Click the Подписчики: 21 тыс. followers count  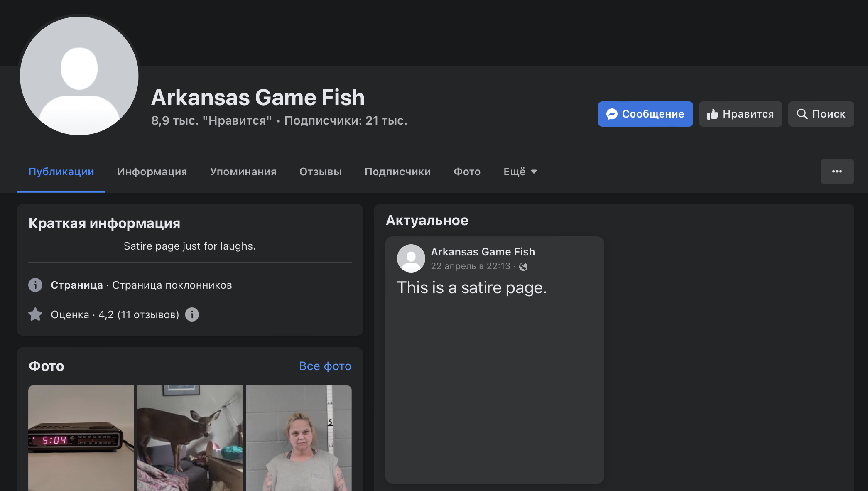tap(346, 120)
